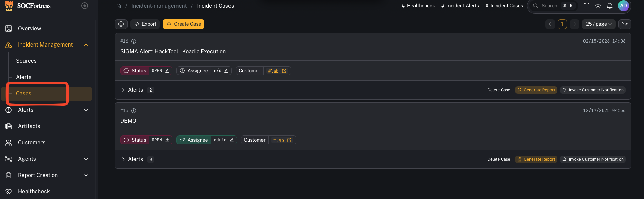Click the info icon next to #15
Viewport: 644px width, 199px height.
pos(134,111)
